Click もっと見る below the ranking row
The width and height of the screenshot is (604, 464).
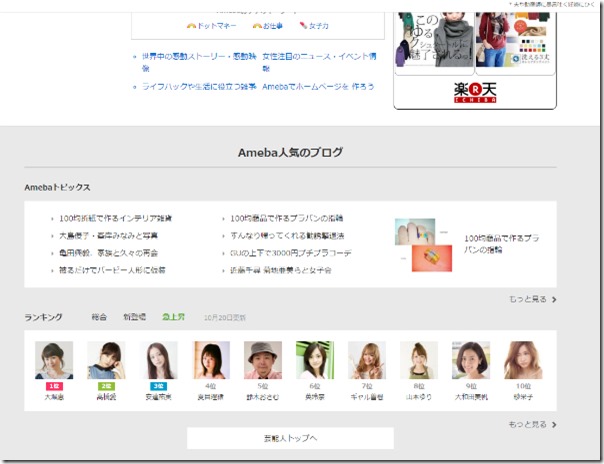(532, 424)
